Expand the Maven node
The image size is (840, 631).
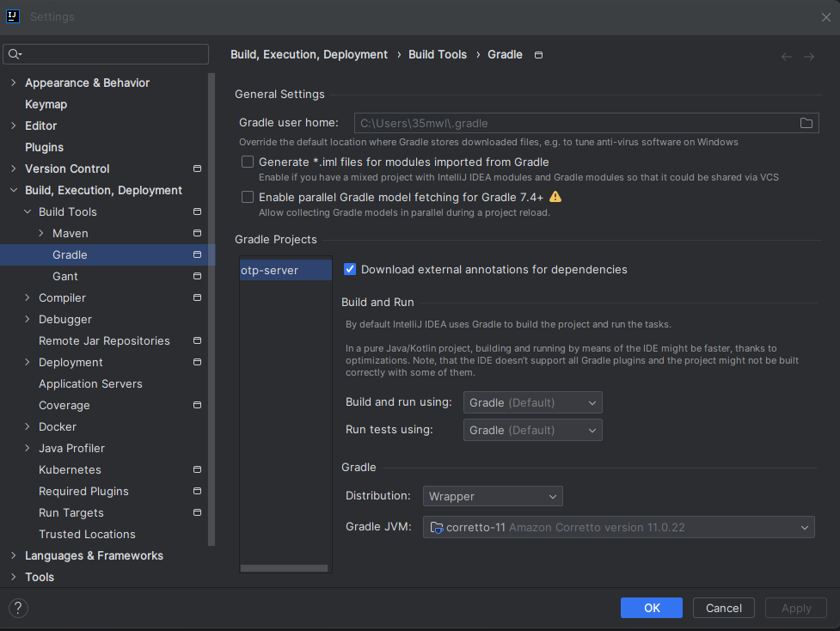coord(42,233)
